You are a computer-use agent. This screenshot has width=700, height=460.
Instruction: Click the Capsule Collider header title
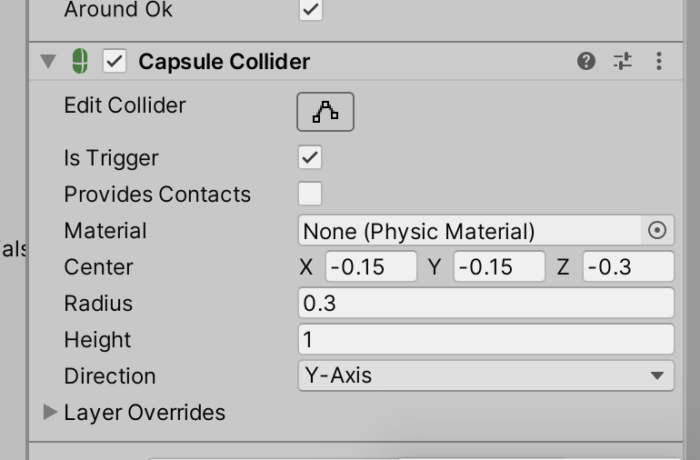point(224,62)
